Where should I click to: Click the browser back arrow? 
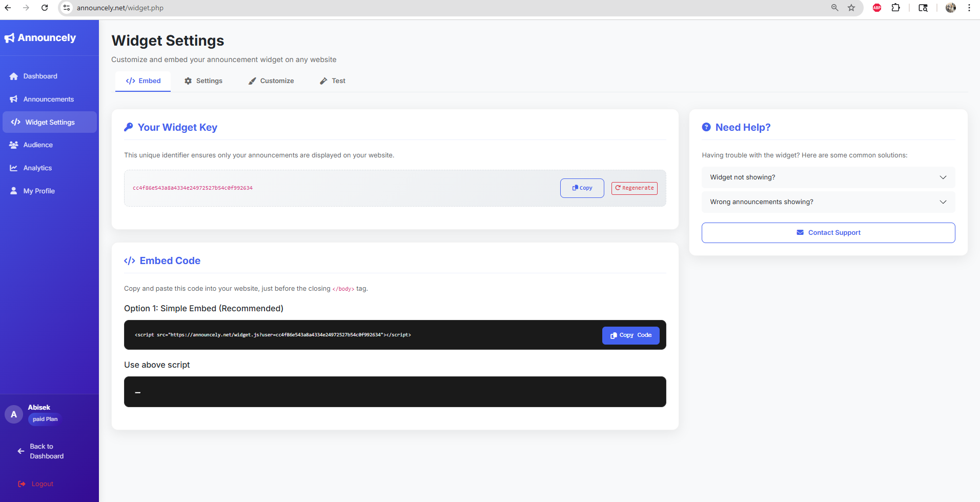[8, 8]
